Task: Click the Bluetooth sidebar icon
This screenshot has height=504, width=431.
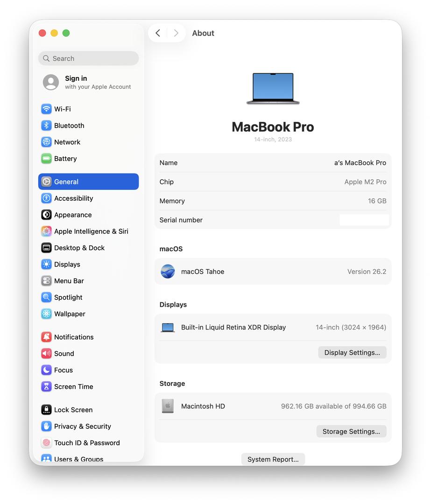Action: (46, 126)
